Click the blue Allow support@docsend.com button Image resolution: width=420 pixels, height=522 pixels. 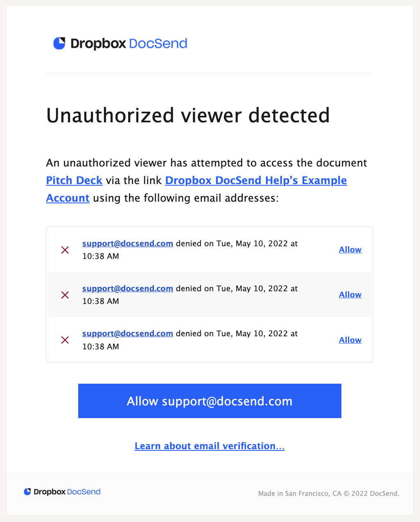click(x=210, y=401)
